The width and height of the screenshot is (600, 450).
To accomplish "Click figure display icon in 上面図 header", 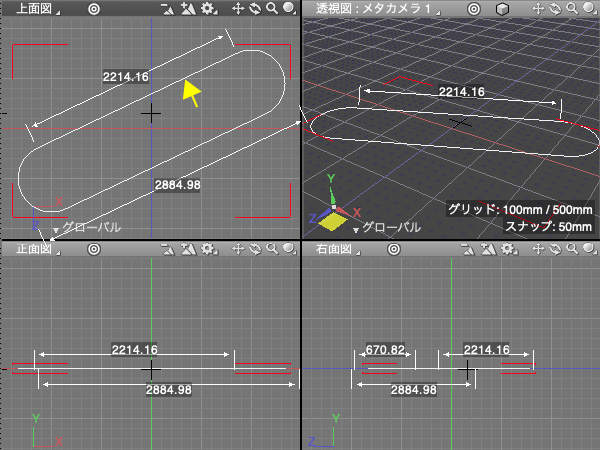I will (x=188, y=8).
